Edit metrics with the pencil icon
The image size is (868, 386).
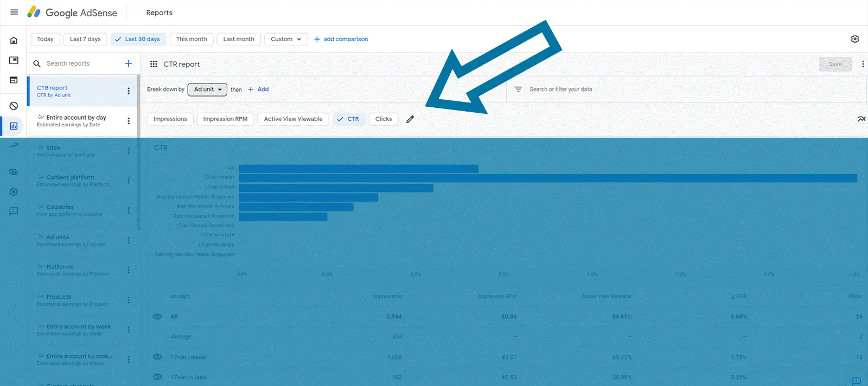coord(410,119)
